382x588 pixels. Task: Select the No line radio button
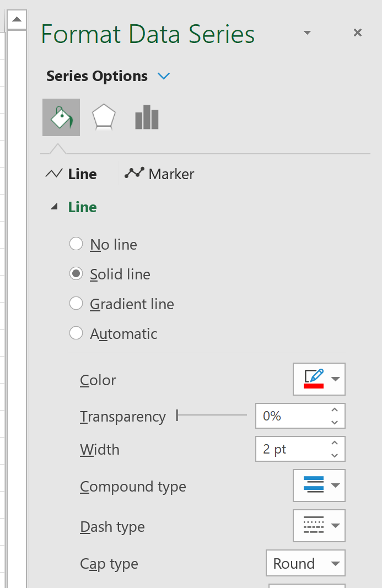click(x=76, y=244)
